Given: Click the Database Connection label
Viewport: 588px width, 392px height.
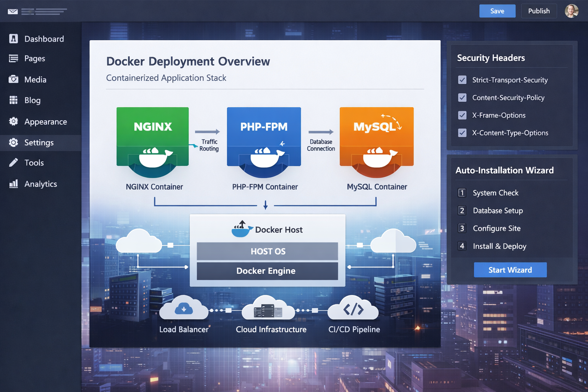Looking at the screenshot, I should point(321,145).
